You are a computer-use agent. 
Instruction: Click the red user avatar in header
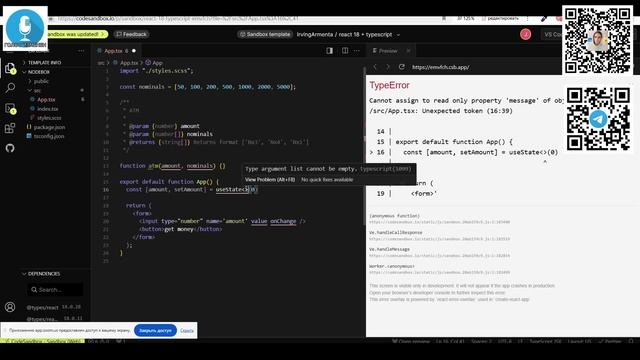pos(525,34)
